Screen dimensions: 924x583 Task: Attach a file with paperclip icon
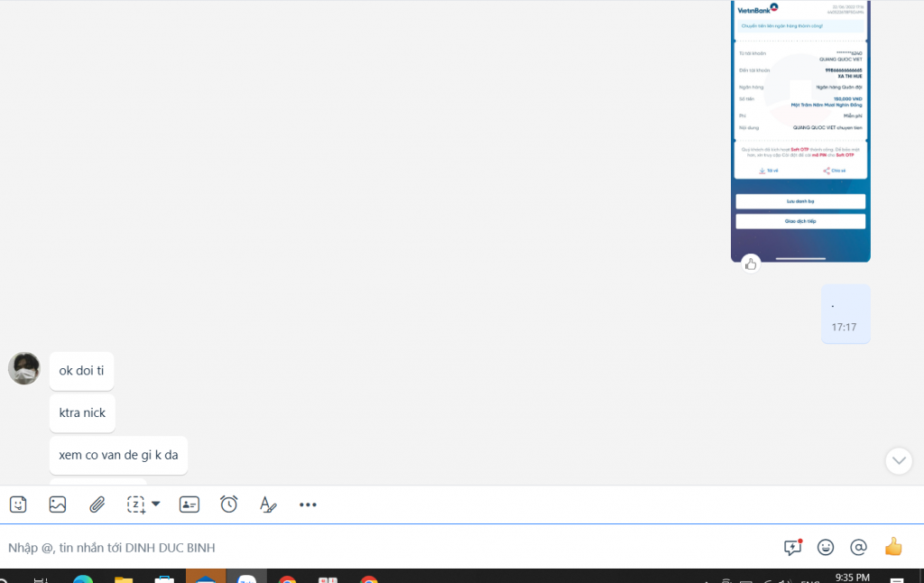click(97, 504)
